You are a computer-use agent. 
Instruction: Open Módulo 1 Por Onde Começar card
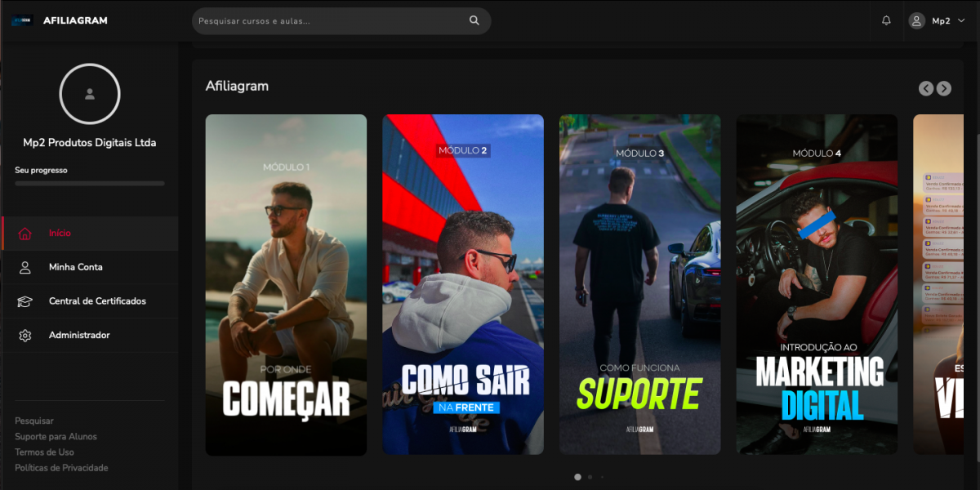286,284
